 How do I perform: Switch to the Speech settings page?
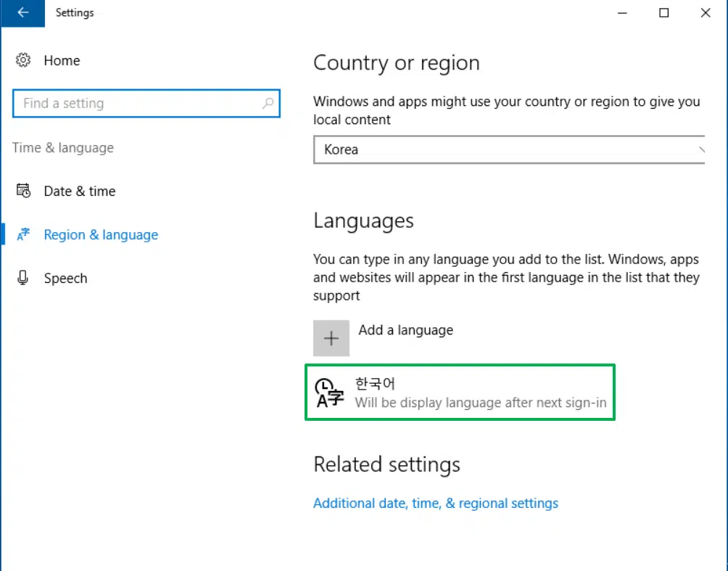point(65,279)
